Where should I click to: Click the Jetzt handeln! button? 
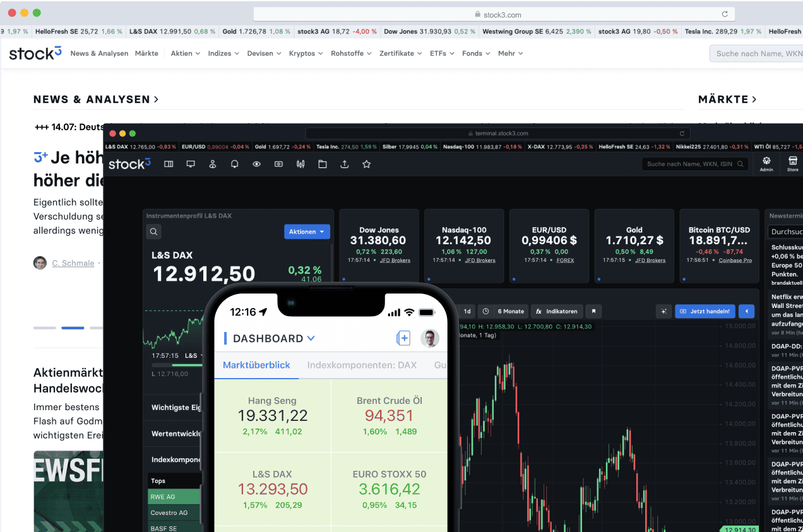click(x=705, y=311)
